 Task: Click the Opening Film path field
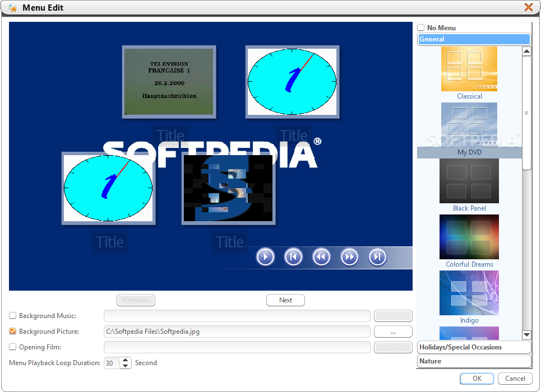237,347
